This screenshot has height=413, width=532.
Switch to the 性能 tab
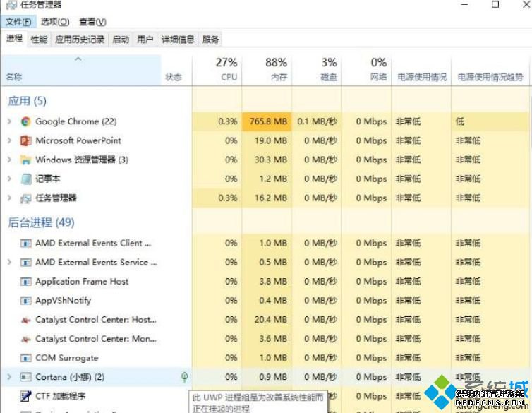(39, 40)
